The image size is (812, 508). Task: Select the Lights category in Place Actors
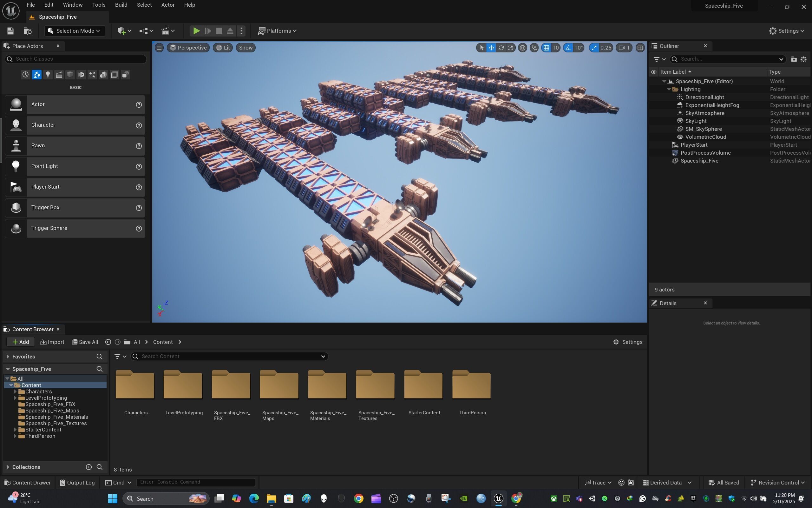(48, 75)
